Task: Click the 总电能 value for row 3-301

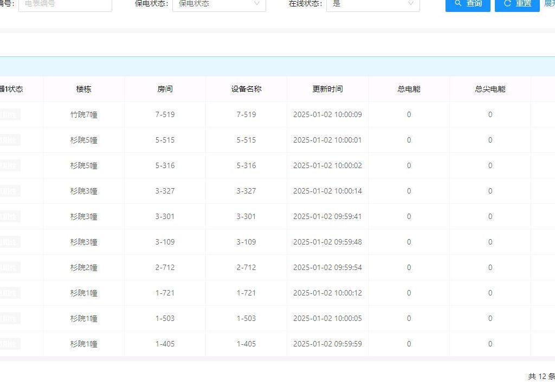Action: 409,217
